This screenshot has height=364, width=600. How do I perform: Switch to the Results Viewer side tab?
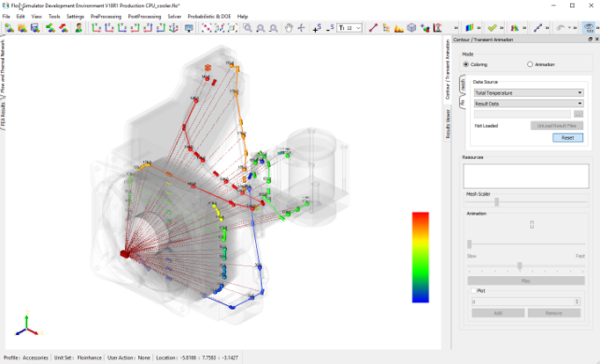click(448, 124)
